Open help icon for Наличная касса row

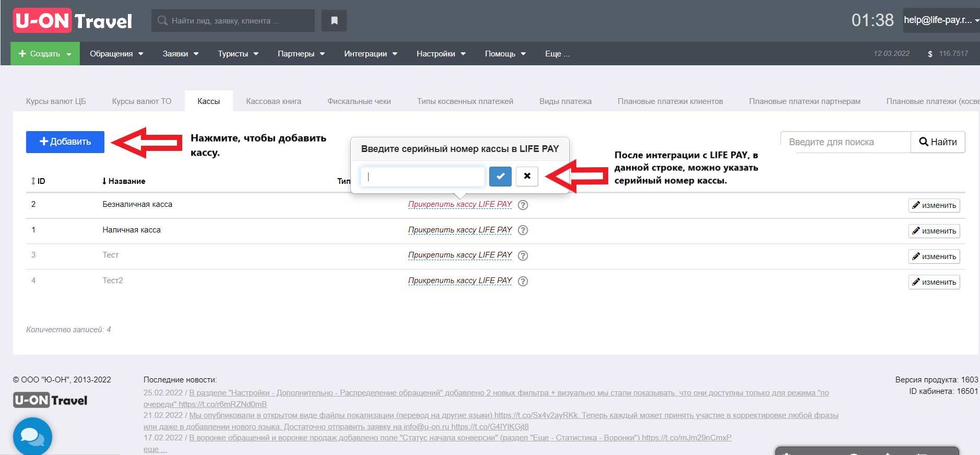523,230
